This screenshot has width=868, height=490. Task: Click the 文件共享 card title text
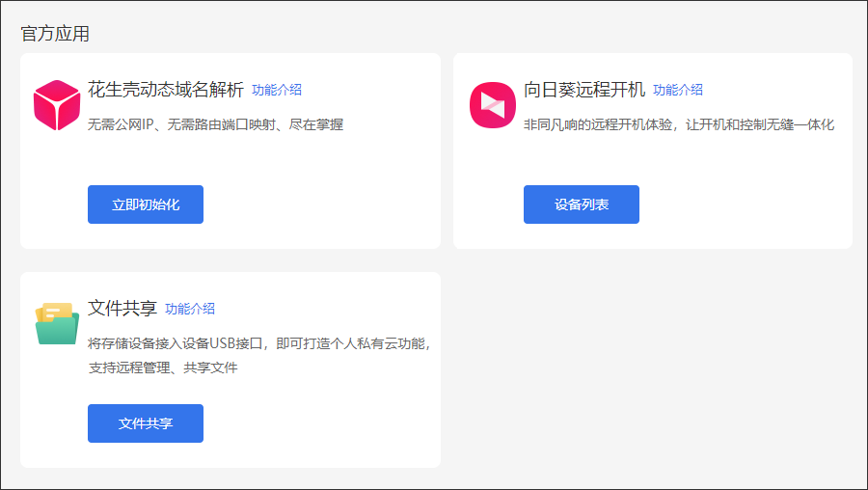(x=122, y=308)
